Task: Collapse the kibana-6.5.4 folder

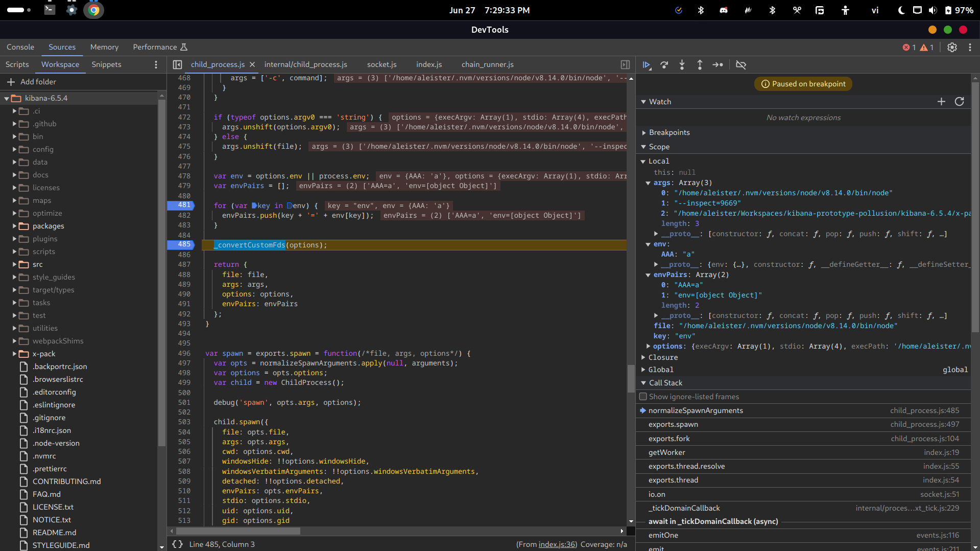Action: (7, 98)
